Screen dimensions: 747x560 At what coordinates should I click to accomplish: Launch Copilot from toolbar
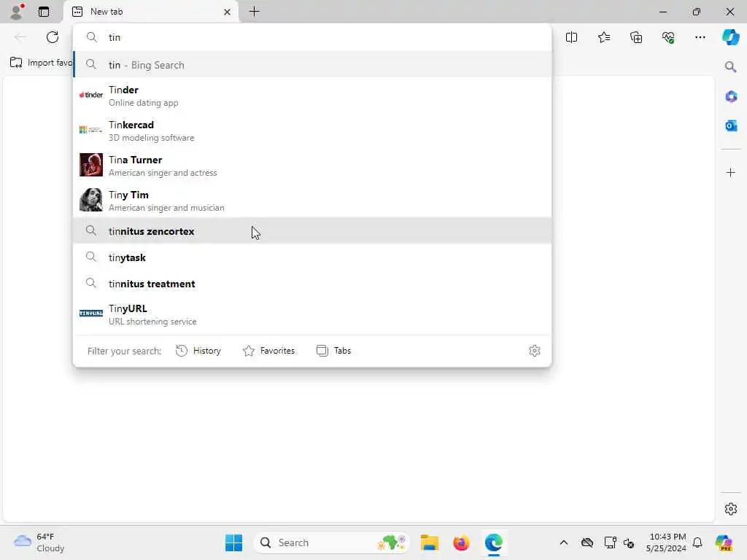pos(730,37)
